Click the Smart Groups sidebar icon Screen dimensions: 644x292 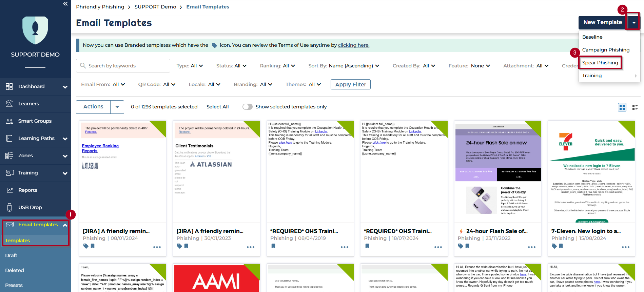tap(9, 121)
